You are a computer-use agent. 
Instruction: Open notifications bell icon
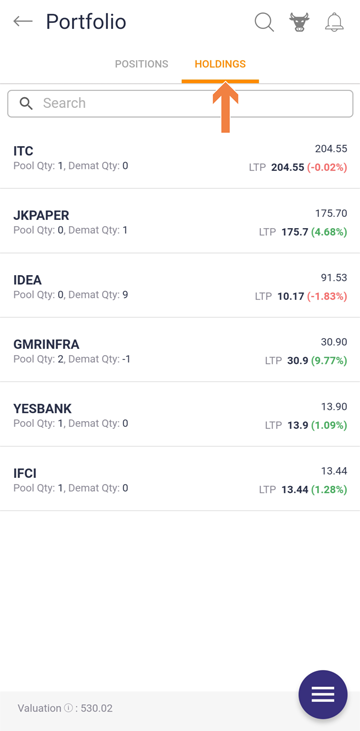(x=334, y=22)
